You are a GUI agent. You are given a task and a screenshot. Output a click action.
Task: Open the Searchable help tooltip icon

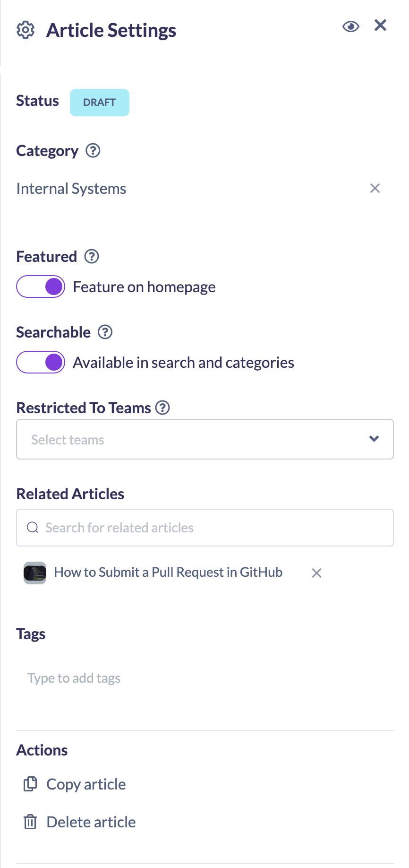click(x=105, y=332)
